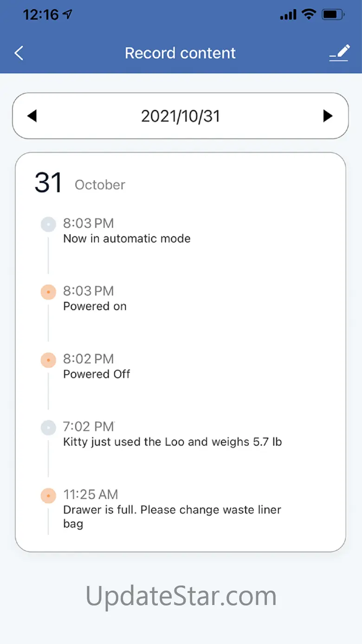The width and height of the screenshot is (362, 644).
Task: Tap the 'Record content' page title
Action: [x=180, y=53]
